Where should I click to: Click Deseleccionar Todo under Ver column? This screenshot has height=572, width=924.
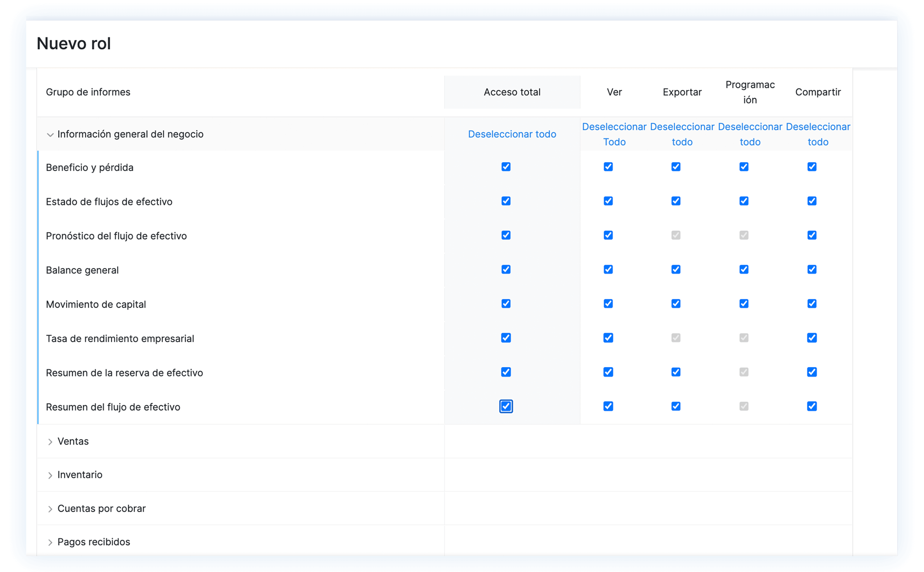[x=614, y=134]
